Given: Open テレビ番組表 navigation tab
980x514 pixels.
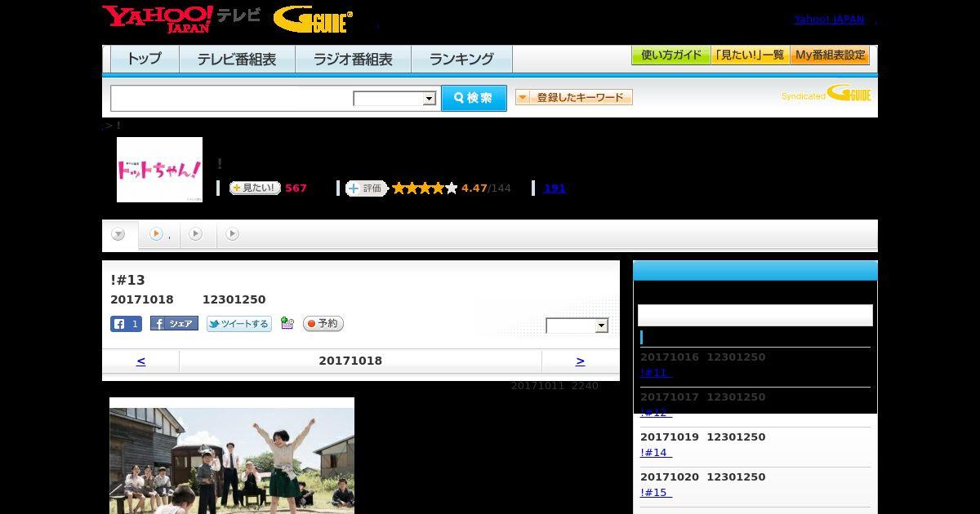Looking at the screenshot, I should 237,60.
